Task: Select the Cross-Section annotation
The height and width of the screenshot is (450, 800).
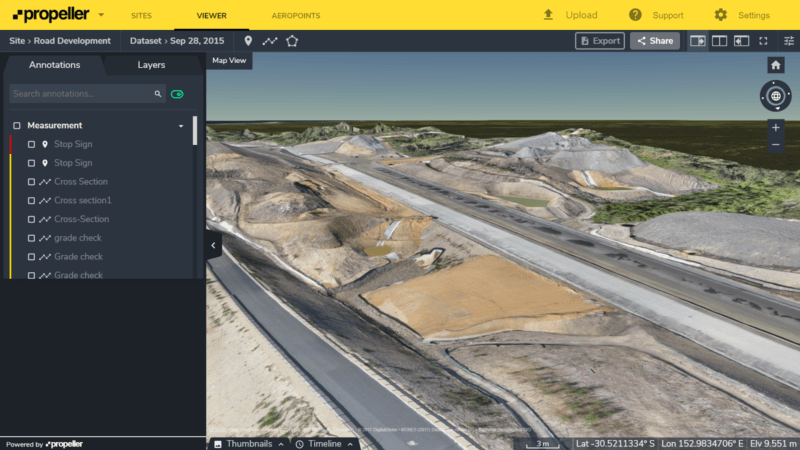Action: pos(82,219)
